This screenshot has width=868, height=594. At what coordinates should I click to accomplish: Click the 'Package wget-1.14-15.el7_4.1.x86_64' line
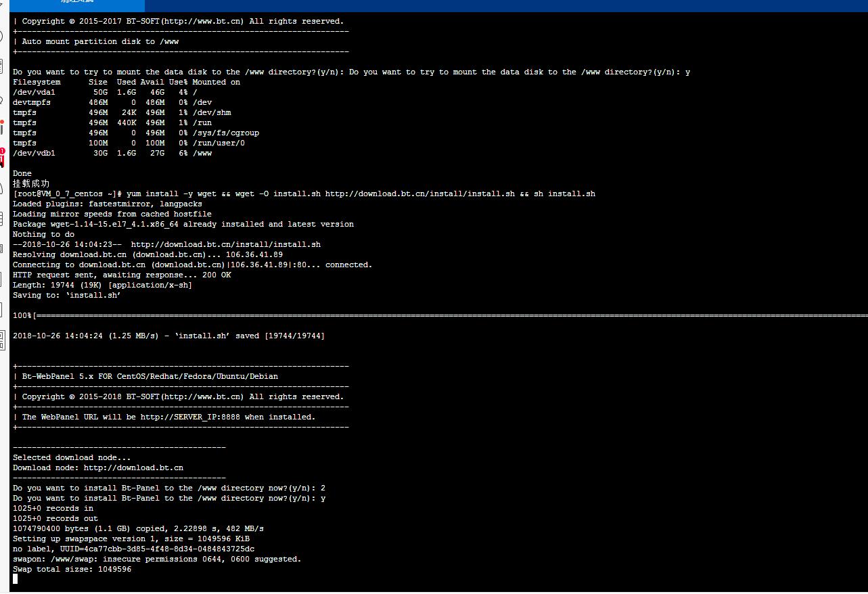[x=183, y=224]
